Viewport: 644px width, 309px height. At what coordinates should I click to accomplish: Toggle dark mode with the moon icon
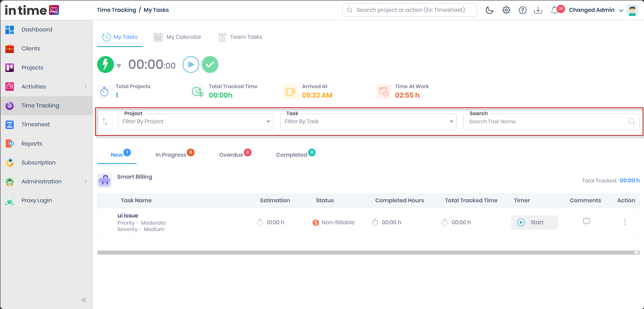pyautogui.click(x=490, y=10)
